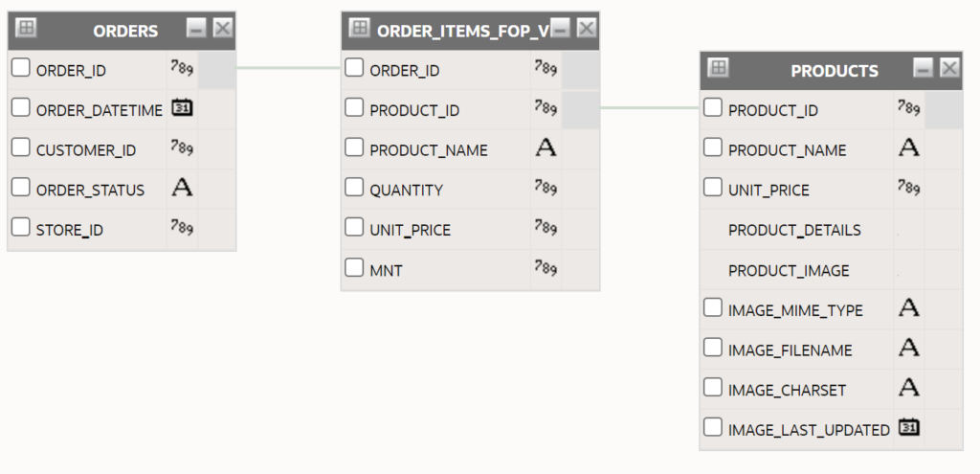Image resolution: width=980 pixels, height=474 pixels.
Task: Click the PRODUCTS table title
Action: tap(835, 71)
